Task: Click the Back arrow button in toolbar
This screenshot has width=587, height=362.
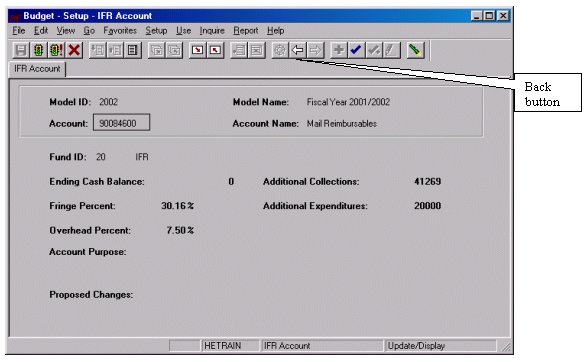Action: point(298,50)
